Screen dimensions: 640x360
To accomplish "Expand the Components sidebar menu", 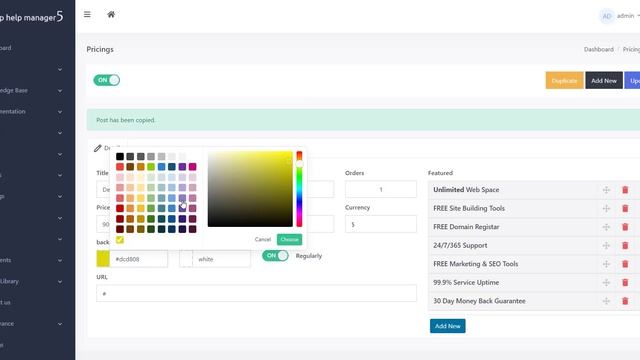I will tap(60, 260).
